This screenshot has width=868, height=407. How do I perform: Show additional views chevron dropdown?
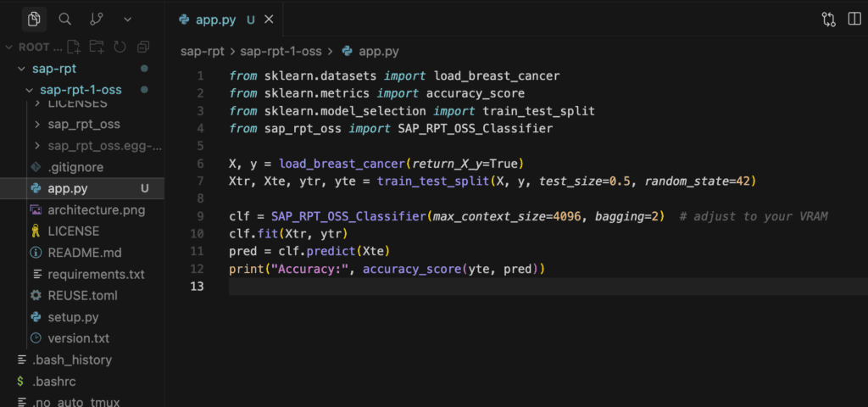click(x=127, y=19)
